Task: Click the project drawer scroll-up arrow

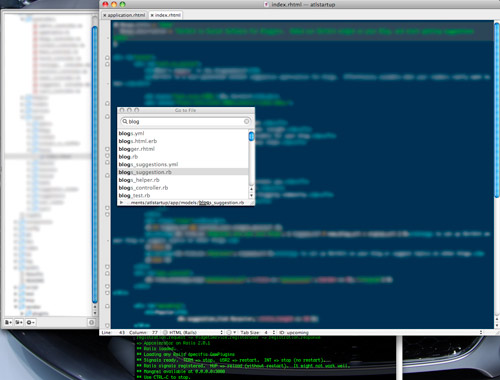Action: tap(95, 306)
